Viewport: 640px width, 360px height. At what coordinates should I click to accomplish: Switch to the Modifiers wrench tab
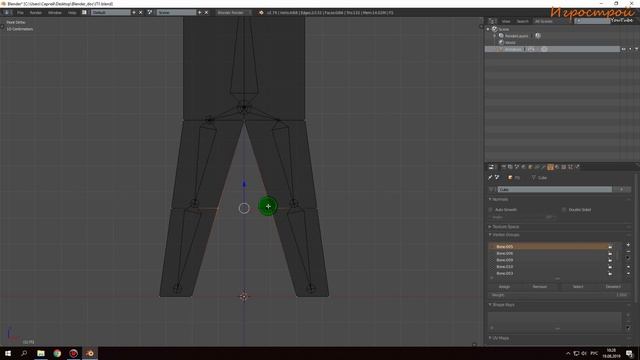[544, 167]
